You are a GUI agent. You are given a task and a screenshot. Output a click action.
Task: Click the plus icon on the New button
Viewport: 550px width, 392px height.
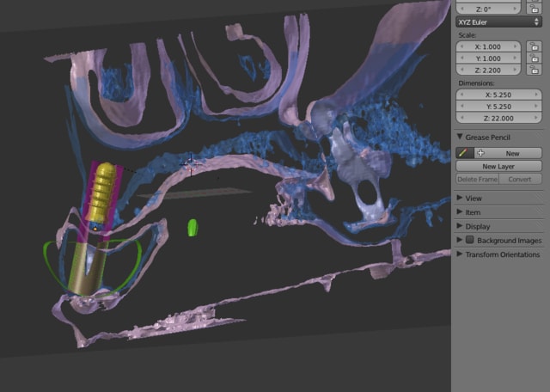click(x=480, y=152)
